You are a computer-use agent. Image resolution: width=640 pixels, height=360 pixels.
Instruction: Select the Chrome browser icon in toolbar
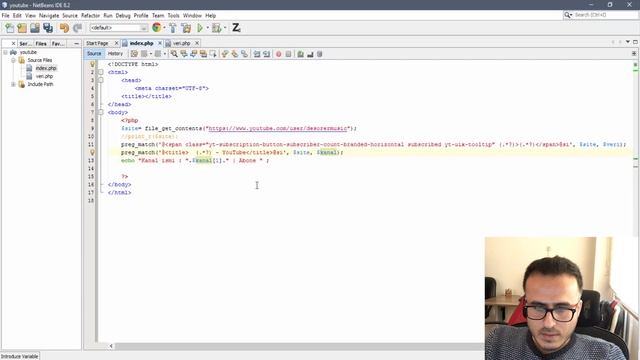156,27
